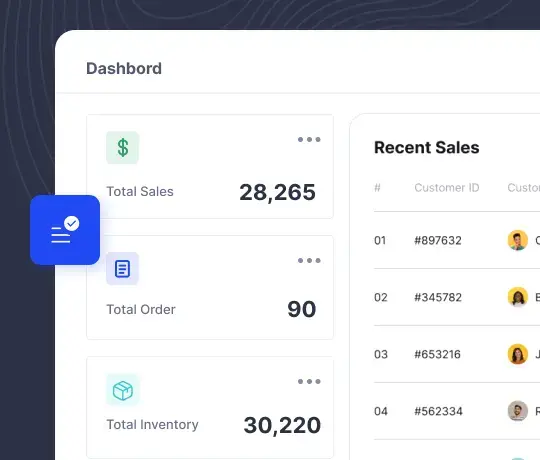Click the Dashbord page title
The image size is (540, 460).
[124, 69]
